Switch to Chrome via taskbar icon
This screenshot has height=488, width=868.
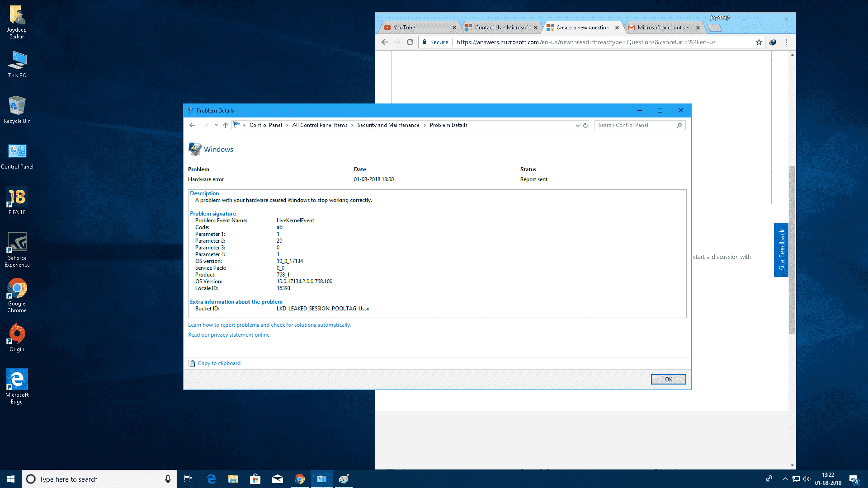(x=299, y=479)
